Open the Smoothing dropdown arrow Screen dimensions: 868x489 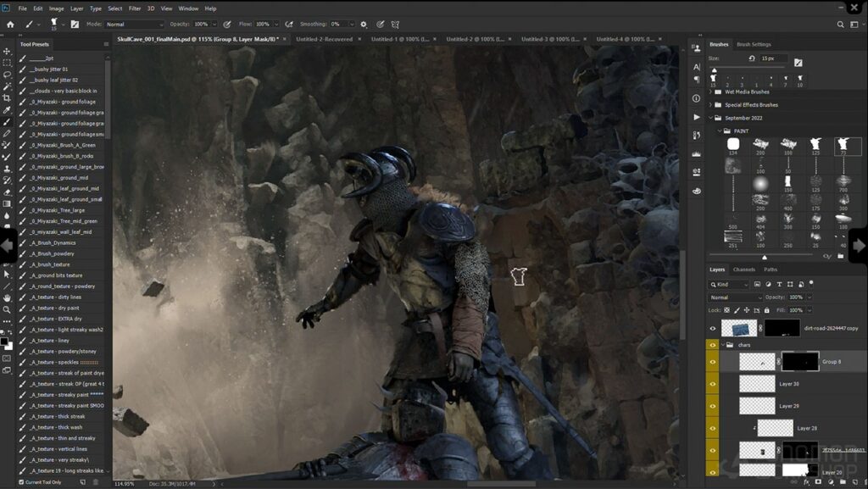pyautogui.click(x=352, y=25)
